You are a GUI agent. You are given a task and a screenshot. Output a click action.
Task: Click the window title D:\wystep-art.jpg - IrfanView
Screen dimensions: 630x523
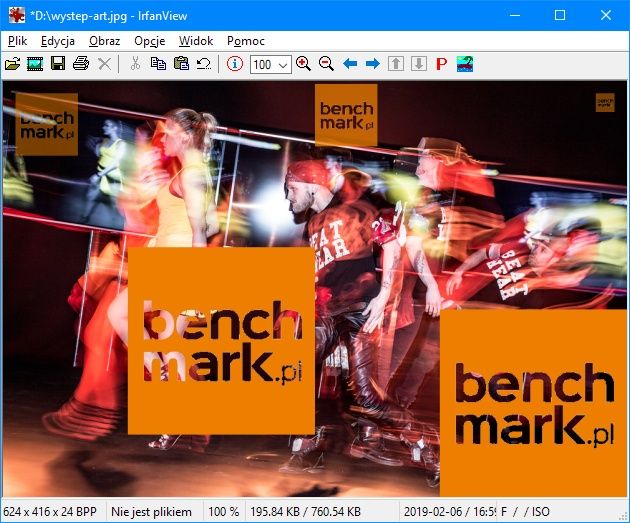(x=108, y=16)
